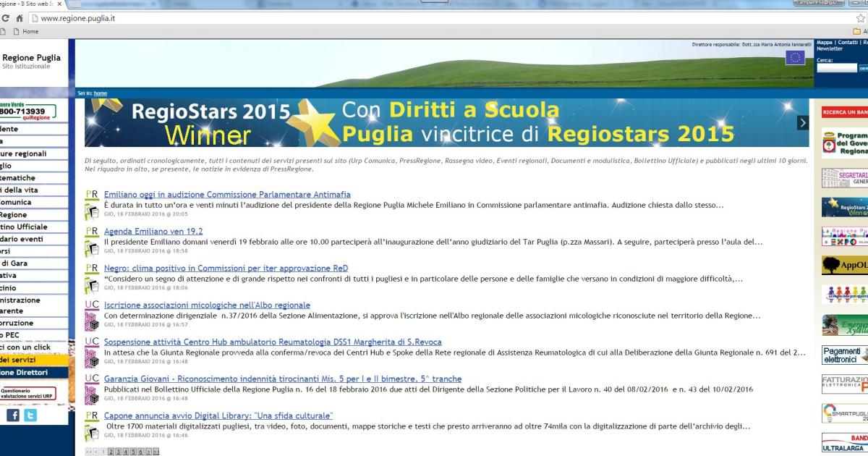The width and height of the screenshot is (868, 456).
Task: Open the Pagamenti elettronici banner
Action: (x=845, y=355)
